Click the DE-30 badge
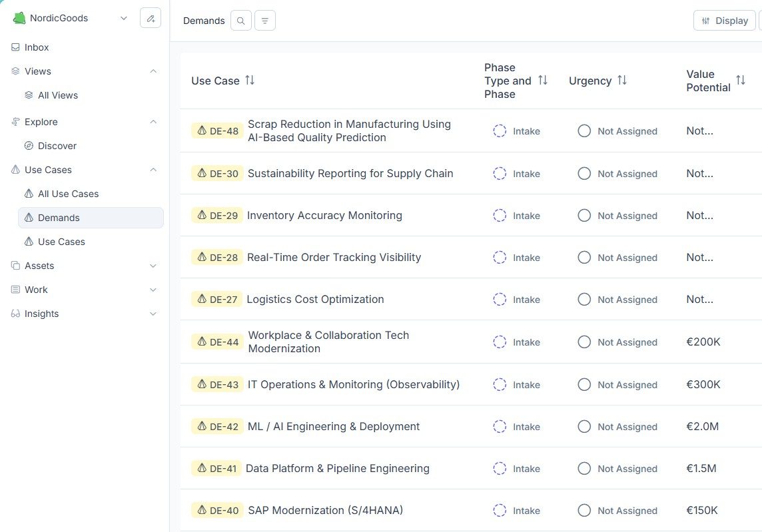Image resolution: width=762 pixels, height=532 pixels. click(217, 173)
